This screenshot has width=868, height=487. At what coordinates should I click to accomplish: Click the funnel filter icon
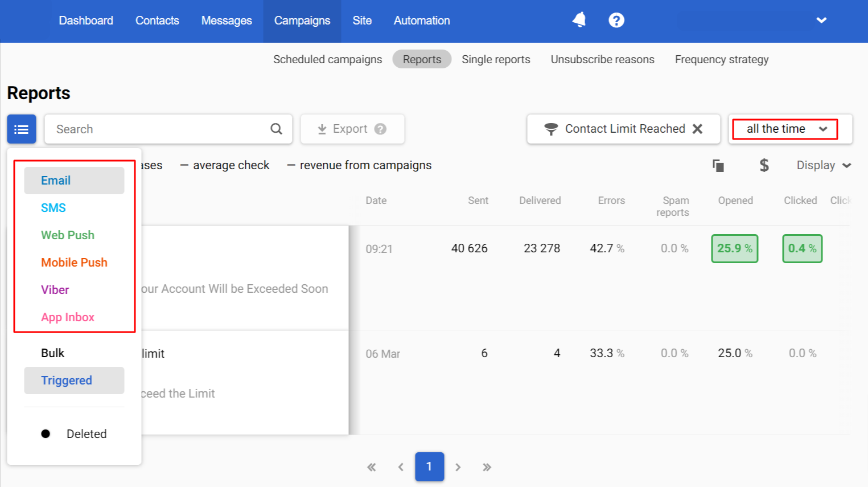[x=551, y=129]
